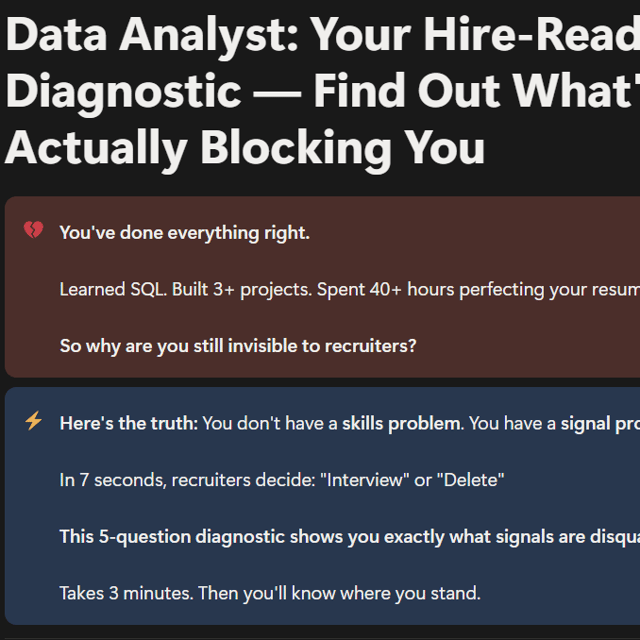Click the "Data Analyst: Your Hire-Read" title line

(320, 37)
